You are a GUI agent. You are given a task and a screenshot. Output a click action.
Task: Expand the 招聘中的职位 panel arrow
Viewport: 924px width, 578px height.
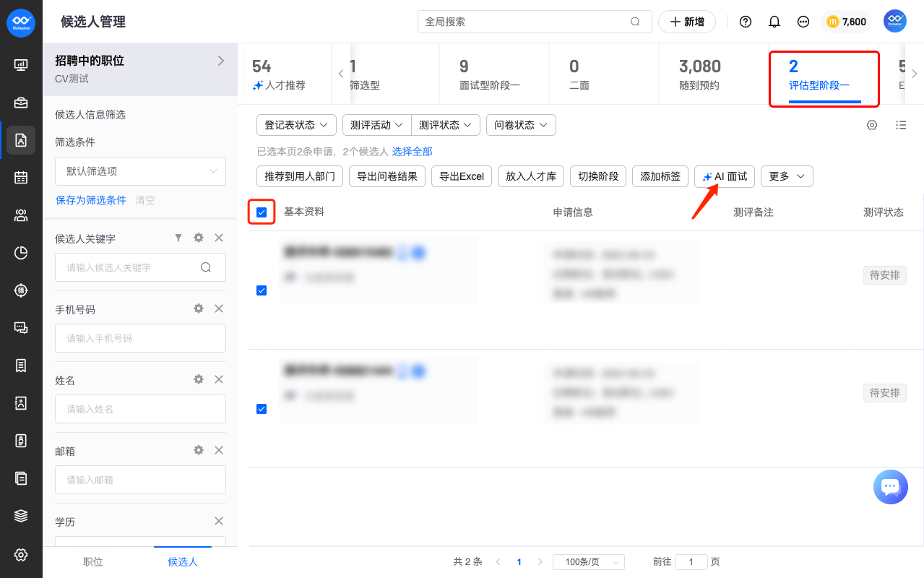point(221,61)
